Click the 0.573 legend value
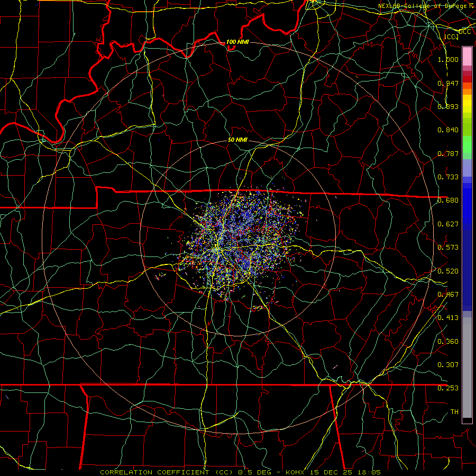 (x=448, y=248)
